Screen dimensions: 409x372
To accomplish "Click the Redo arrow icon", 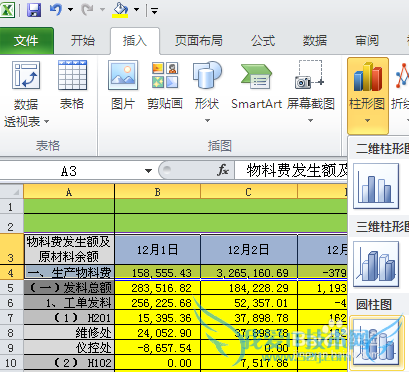I will [87, 10].
